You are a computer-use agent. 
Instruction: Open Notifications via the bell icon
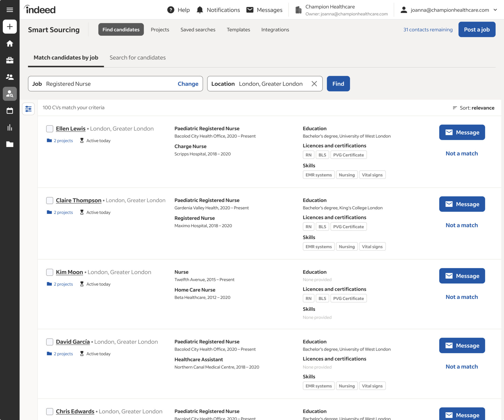click(x=200, y=10)
